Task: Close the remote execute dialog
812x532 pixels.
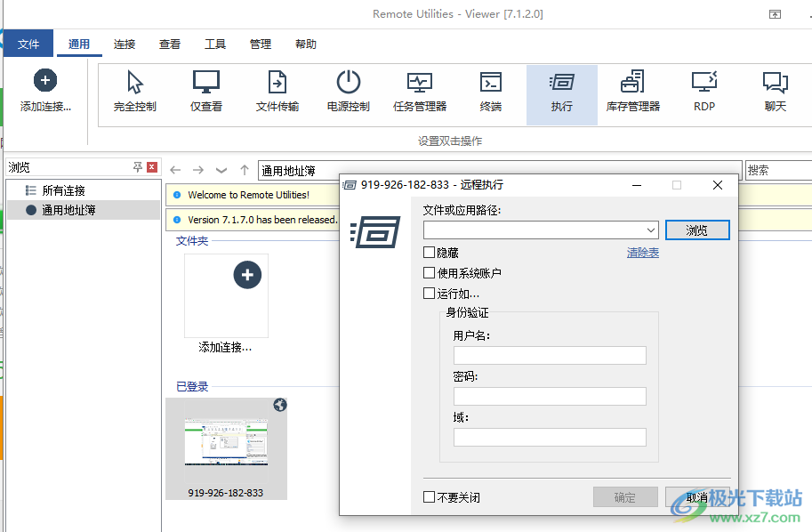Action: point(717,185)
